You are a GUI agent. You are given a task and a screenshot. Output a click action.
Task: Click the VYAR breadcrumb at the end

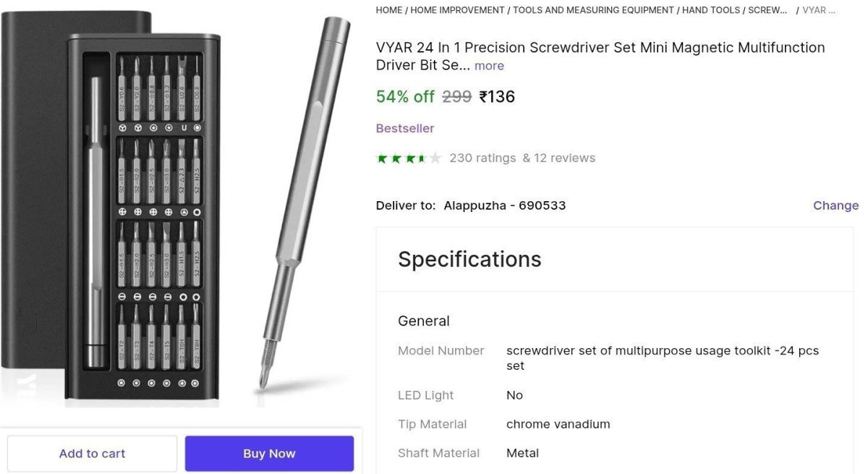(819, 10)
